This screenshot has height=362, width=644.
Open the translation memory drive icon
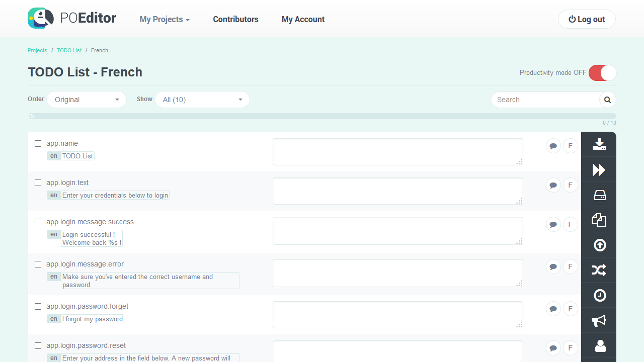tap(599, 195)
